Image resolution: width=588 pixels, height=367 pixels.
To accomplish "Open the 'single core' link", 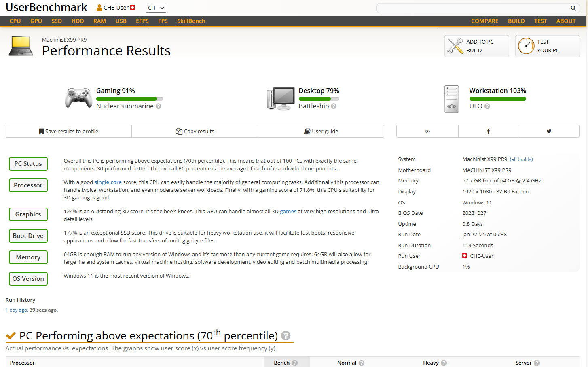I will 108,182.
